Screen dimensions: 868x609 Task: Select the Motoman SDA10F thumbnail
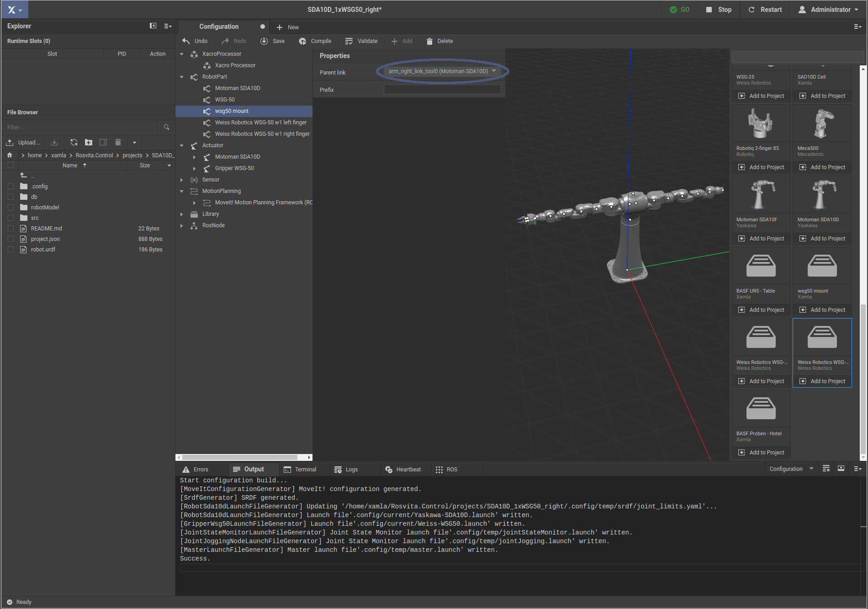click(x=761, y=194)
